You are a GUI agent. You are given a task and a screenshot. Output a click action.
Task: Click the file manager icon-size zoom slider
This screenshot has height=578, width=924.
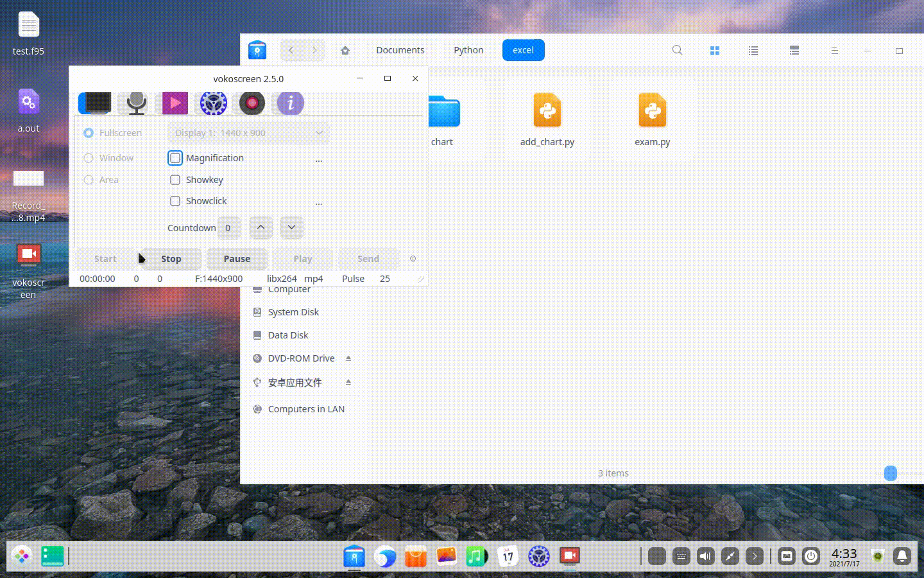[890, 473]
